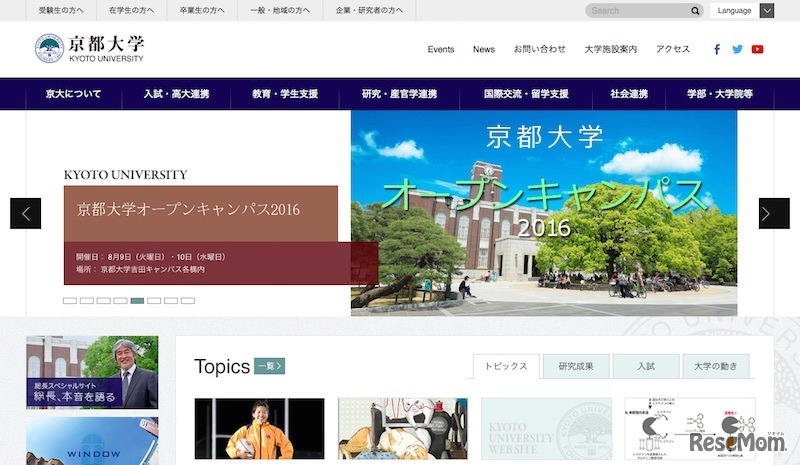Open the Kyoto University Facebook page
The image size is (800, 465).
click(717, 49)
